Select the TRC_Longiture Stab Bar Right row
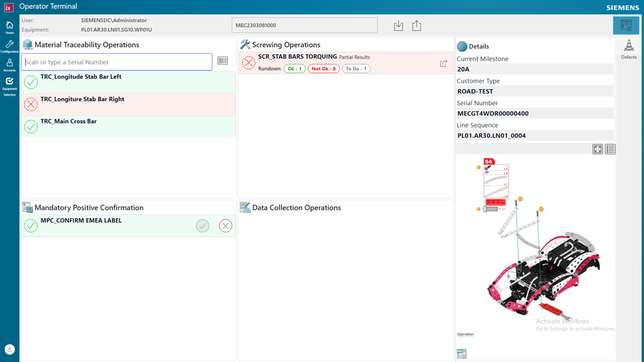The height and width of the screenshot is (362, 644). coord(128,104)
